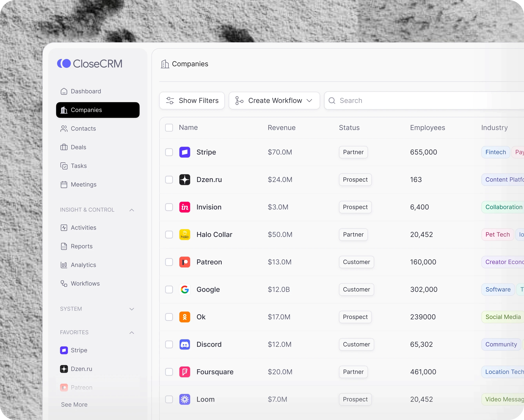Open Dzen.ru's Prospect status dropdown

(355, 180)
